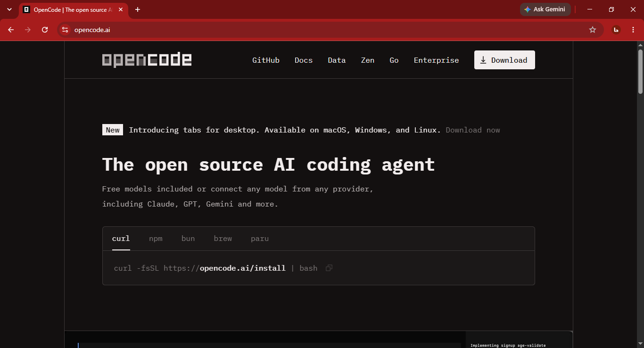Screen dimensions: 644x348
Task: Click the 'curl -fsSL https://opencode.ai/install | bash' text
Action: 215,268
